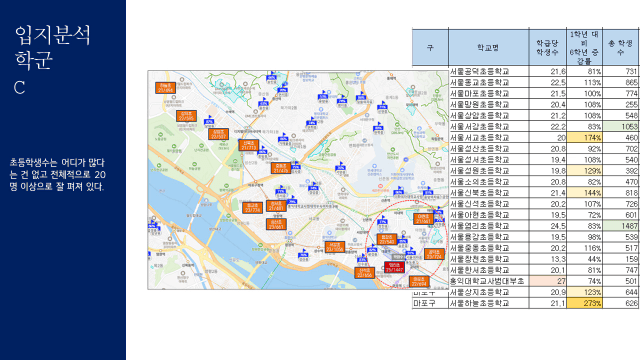Click the description text starting with 초등학생수는
Screen dimensions: 640x360
[x=58, y=175]
